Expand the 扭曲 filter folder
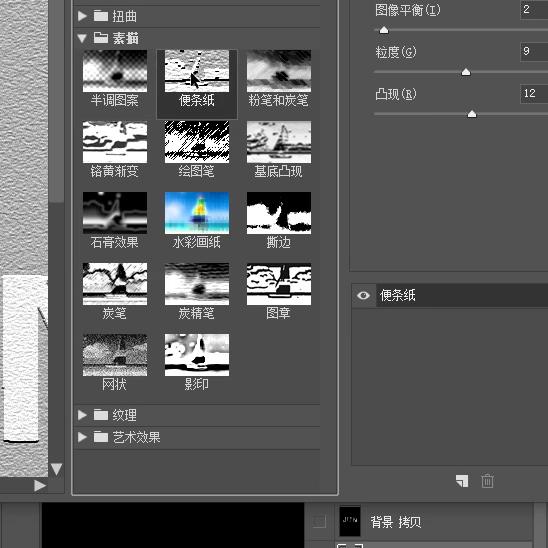Image resolution: width=548 pixels, height=548 pixels. tap(82, 16)
